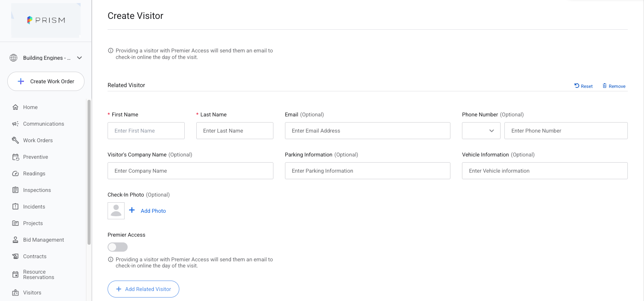Click the Enter Parking Information field
644x301 pixels.
point(368,171)
